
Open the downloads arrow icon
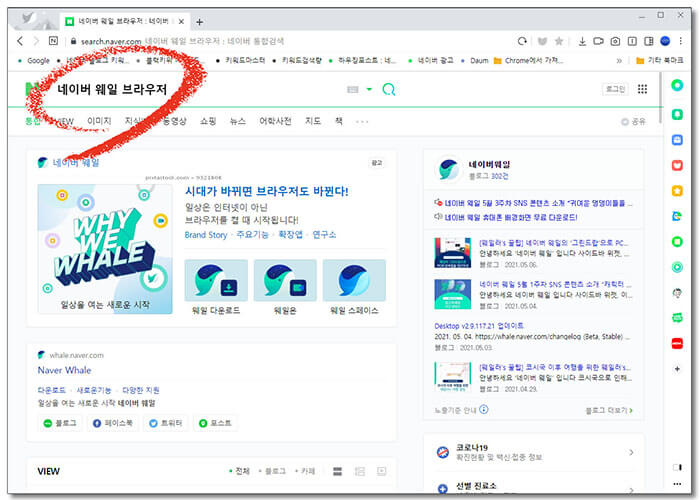pos(582,42)
